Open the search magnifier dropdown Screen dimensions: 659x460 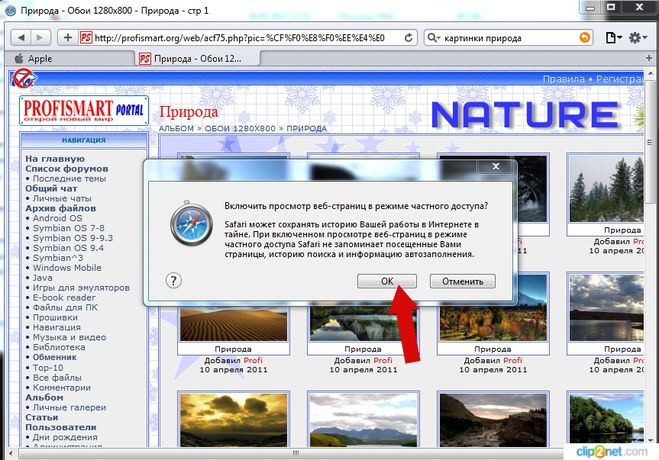[433, 38]
